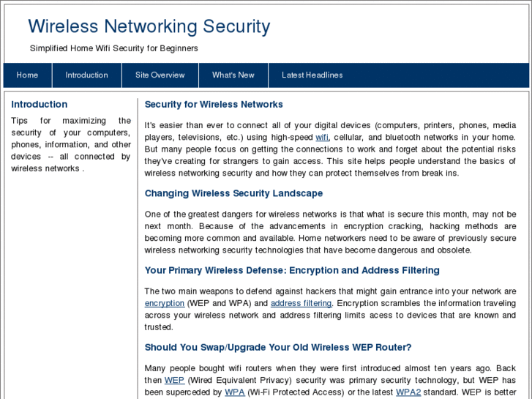This screenshot has width=532, height=399.
Task: Click the Introduction sidebar heading
Action: pyautogui.click(x=40, y=105)
